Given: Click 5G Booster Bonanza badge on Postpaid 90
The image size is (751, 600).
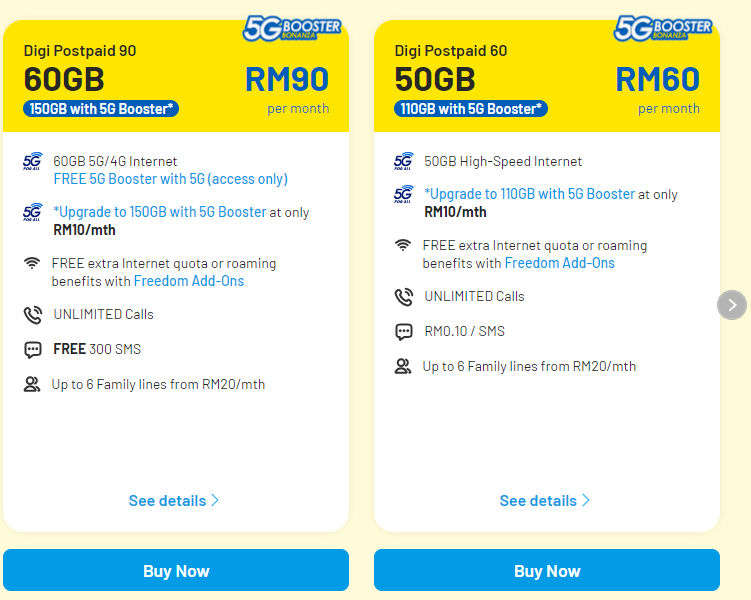Looking at the screenshot, I should click(x=292, y=28).
